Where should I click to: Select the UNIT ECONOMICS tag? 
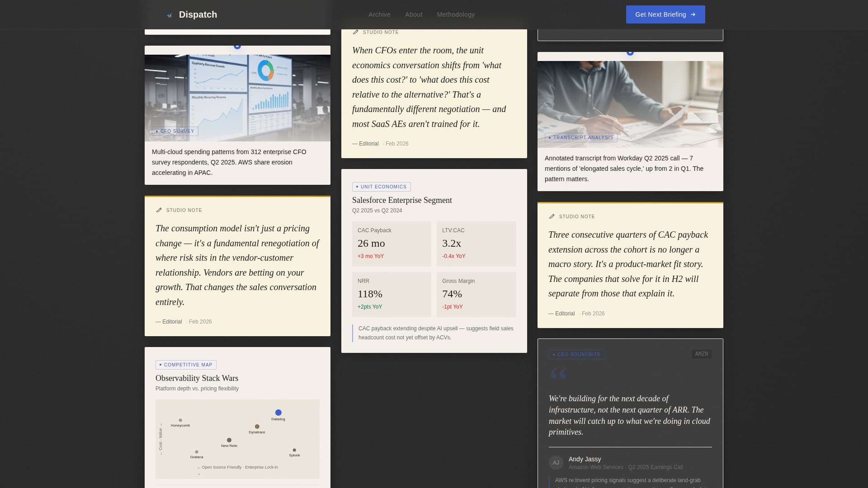(x=382, y=187)
